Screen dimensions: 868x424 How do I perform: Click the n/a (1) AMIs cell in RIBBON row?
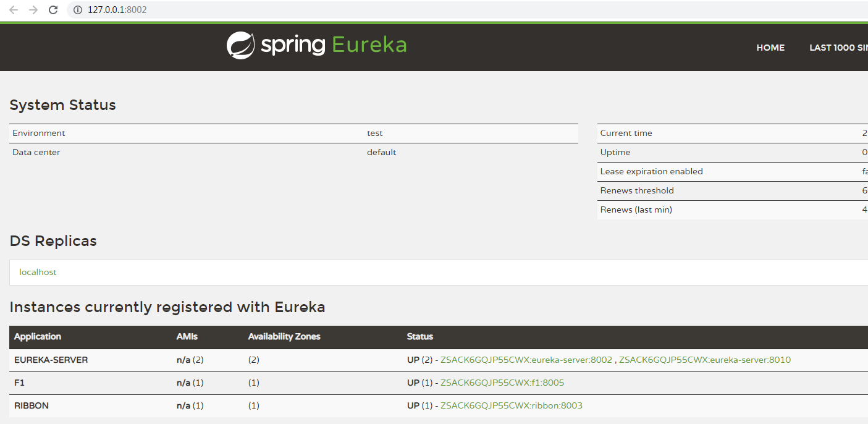pyautogui.click(x=190, y=405)
